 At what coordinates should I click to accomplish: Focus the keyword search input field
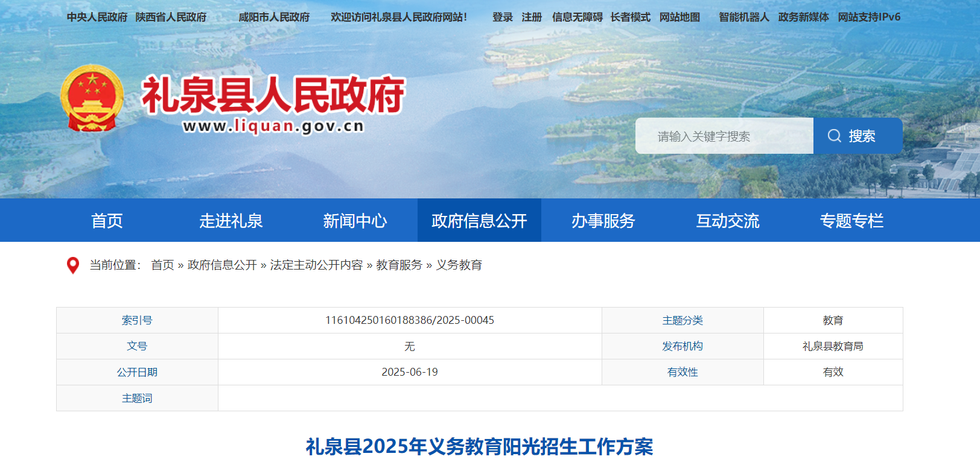(724, 136)
